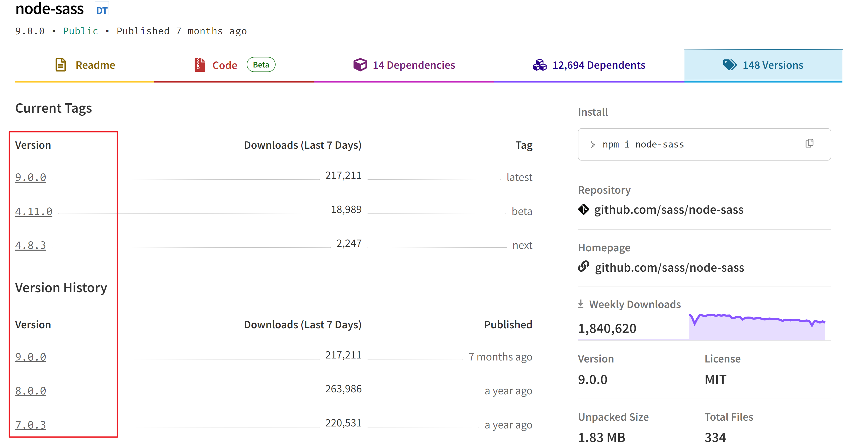Click '7 months ago' in Version History

pyautogui.click(x=500, y=357)
